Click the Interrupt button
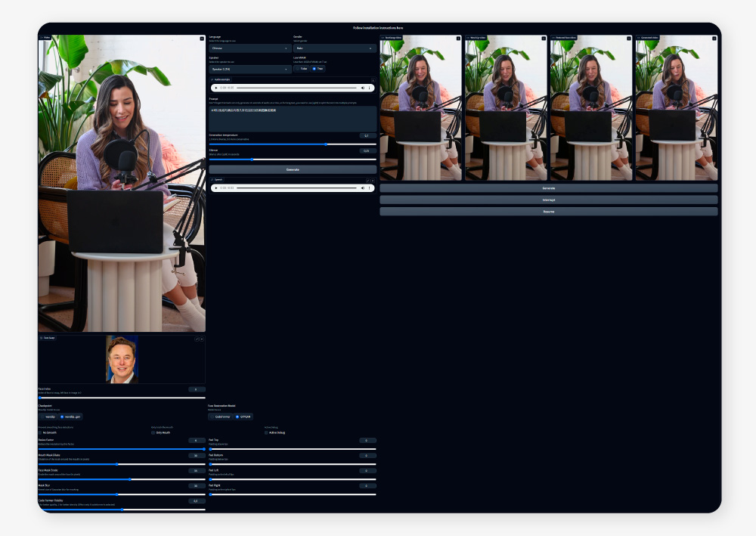This screenshot has width=756, height=536. point(548,200)
